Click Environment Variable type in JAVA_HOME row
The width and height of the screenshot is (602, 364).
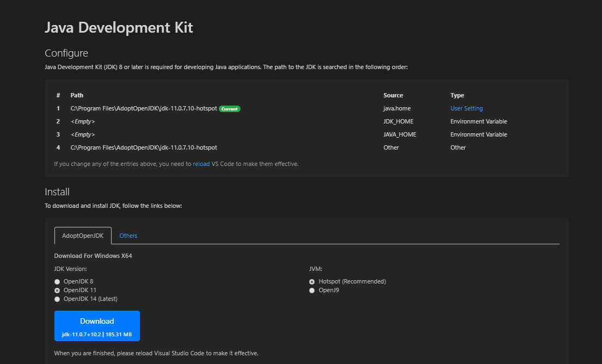(x=479, y=135)
